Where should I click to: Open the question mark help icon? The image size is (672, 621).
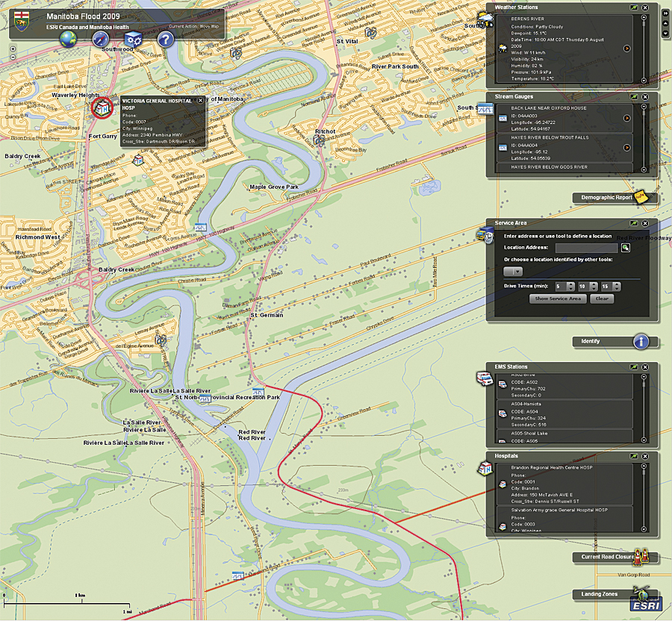166,40
